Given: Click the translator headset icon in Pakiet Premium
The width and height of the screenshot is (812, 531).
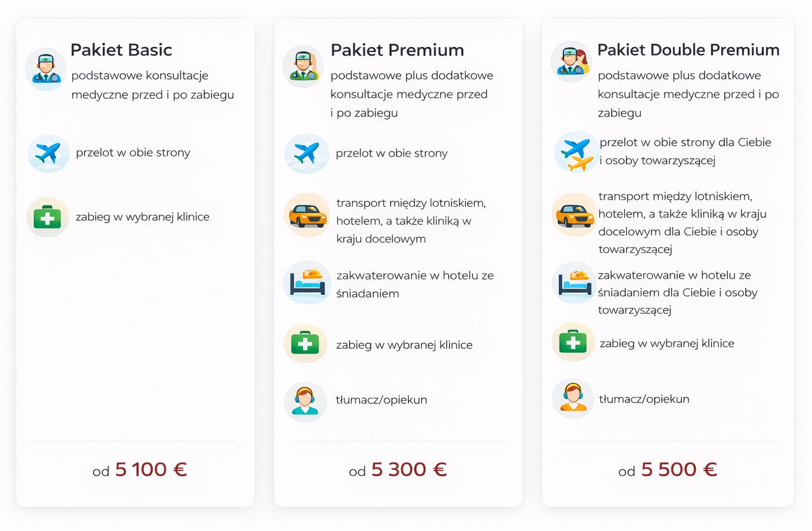Looking at the screenshot, I should pos(305,401).
